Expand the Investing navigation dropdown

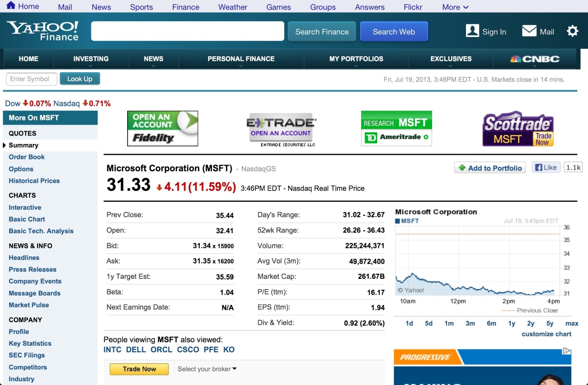coord(91,59)
